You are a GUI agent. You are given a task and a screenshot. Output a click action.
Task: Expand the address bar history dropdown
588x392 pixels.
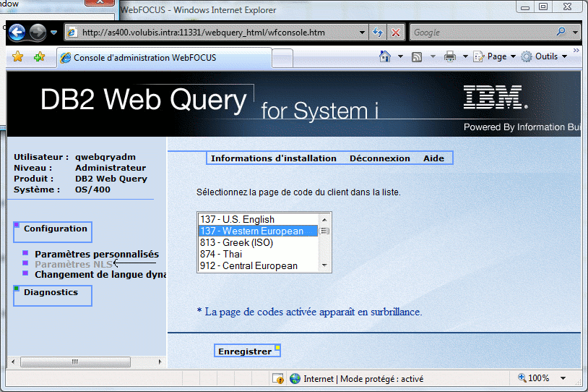click(362, 33)
